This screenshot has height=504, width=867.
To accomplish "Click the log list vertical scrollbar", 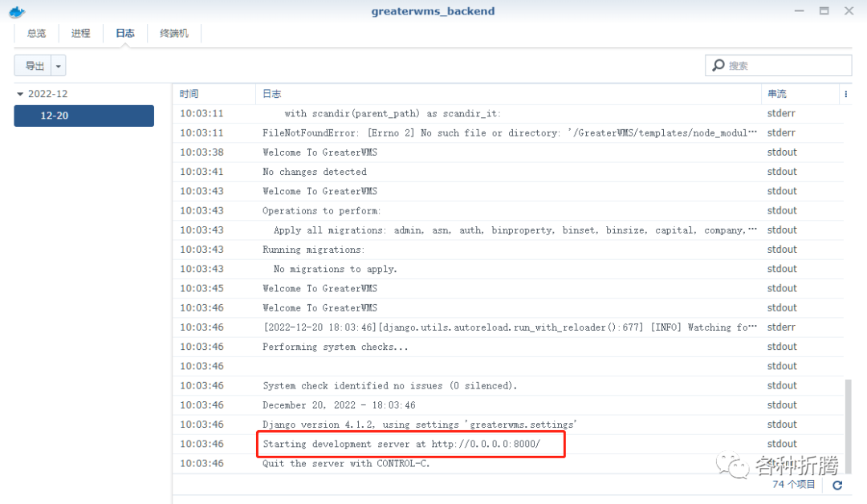I will point(849,425).
